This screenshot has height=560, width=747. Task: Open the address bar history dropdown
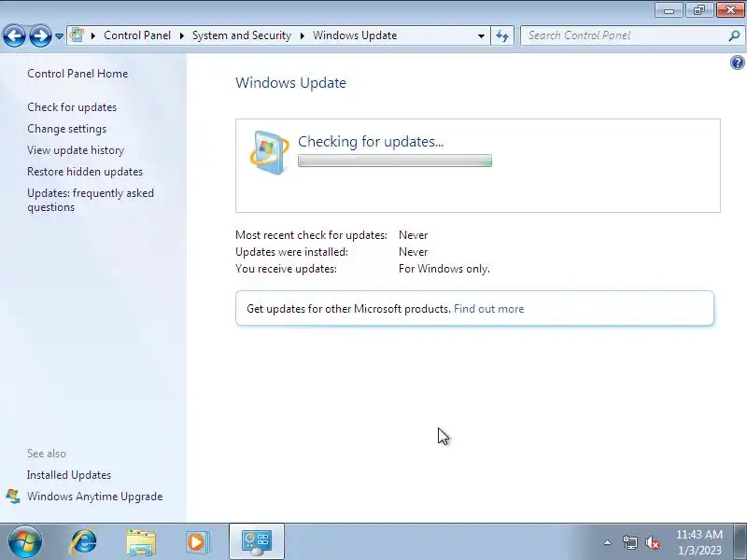481,36
